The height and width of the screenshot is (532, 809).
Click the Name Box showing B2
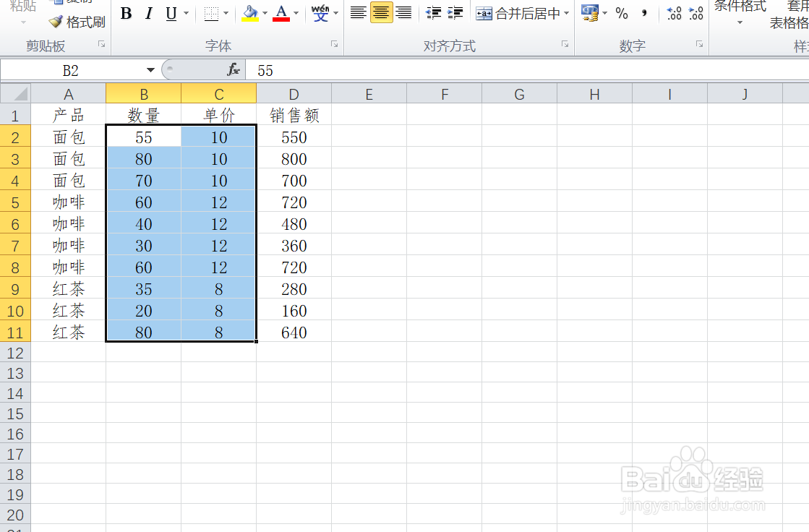click(x=71, y=70)
